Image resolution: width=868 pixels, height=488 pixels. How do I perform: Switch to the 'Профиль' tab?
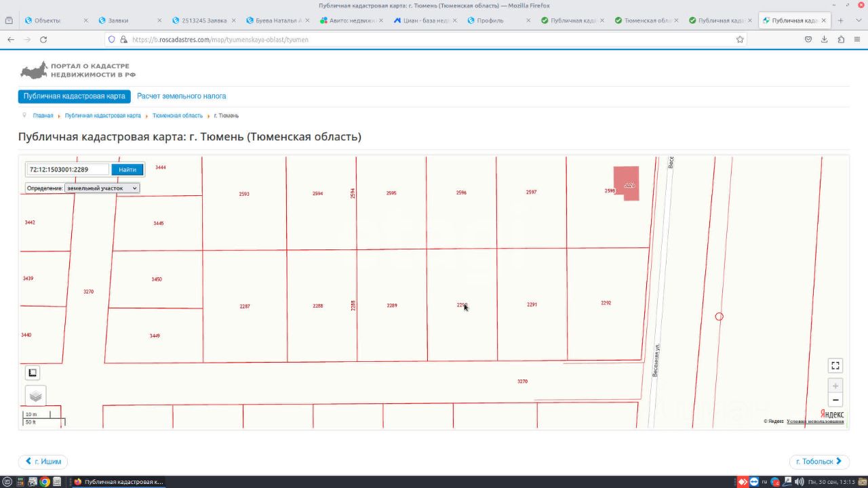pos(500,20)
